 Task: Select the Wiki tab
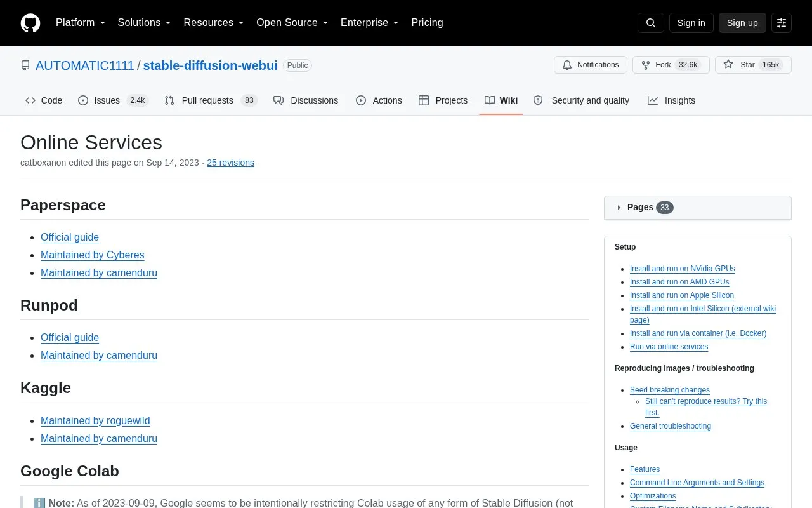501,100
